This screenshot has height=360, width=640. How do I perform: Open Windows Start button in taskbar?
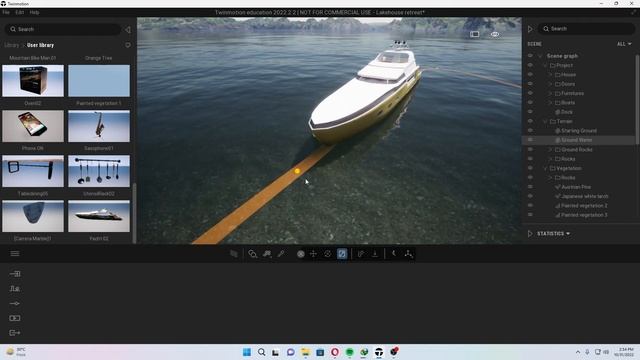(247, 352)
